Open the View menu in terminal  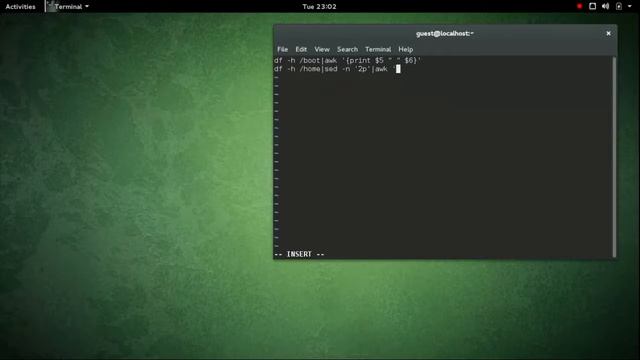[322, 49]
